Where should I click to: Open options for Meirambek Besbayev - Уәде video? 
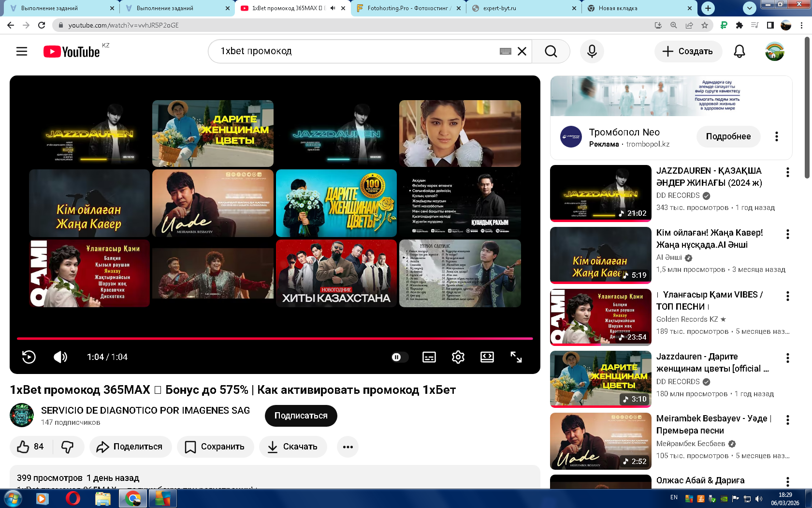788,420
